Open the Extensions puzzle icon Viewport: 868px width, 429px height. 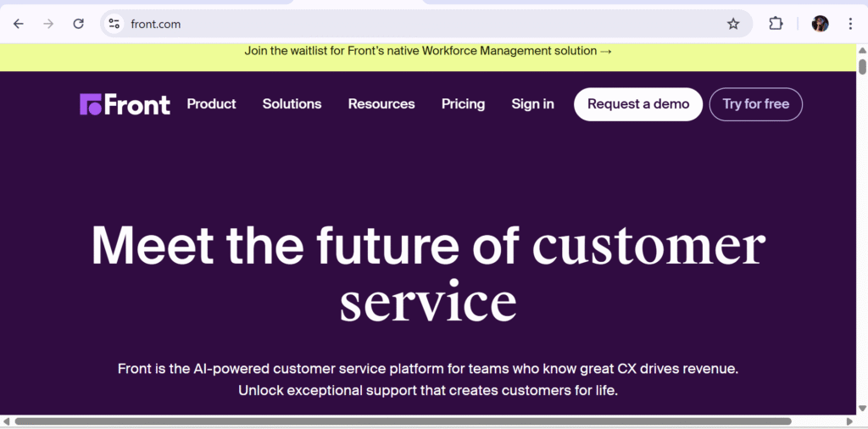776,24
